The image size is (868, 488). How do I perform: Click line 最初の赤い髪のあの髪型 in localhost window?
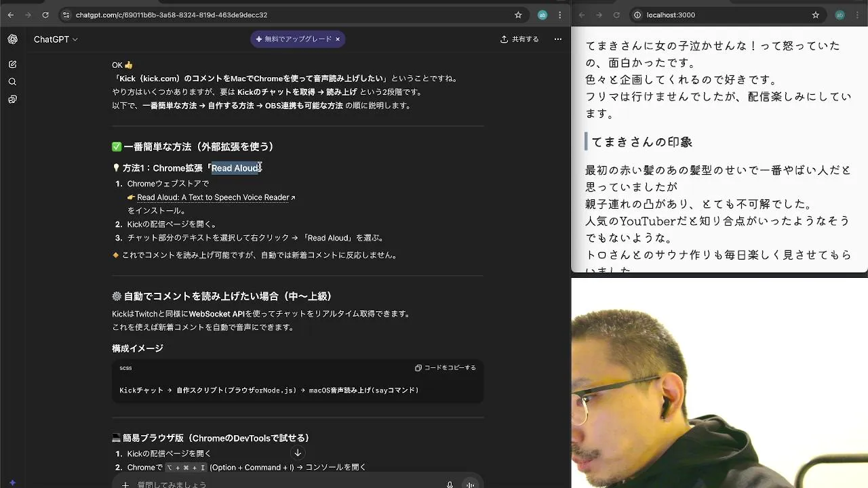(718, 178)
